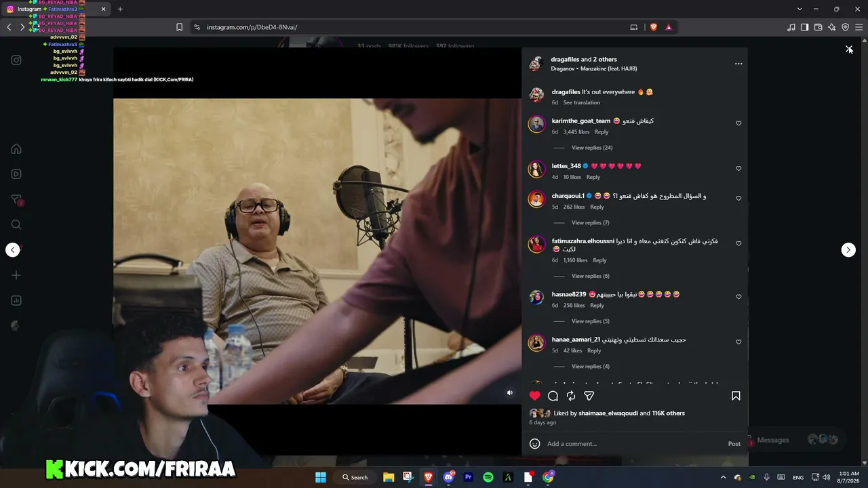Image resolution: width=868 pixels, height=488 pixels.
Task: Reply to karimthe_goat_team comment
Action: (601, 132)
